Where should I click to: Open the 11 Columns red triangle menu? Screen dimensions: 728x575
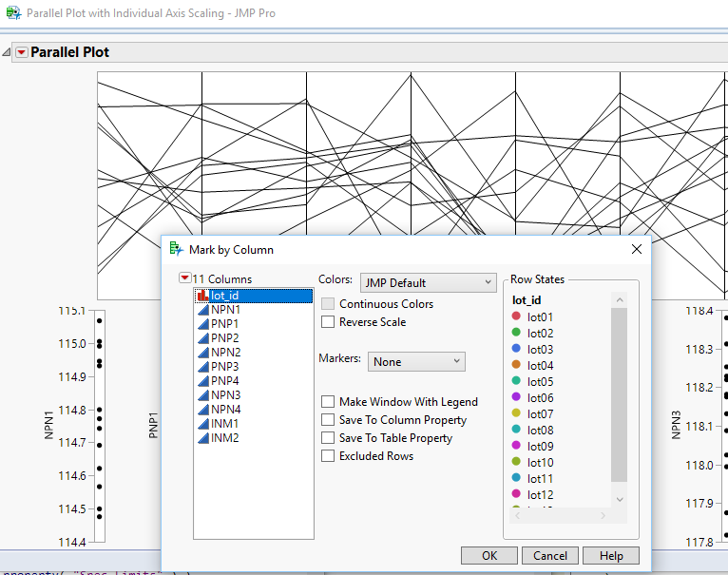184,278
